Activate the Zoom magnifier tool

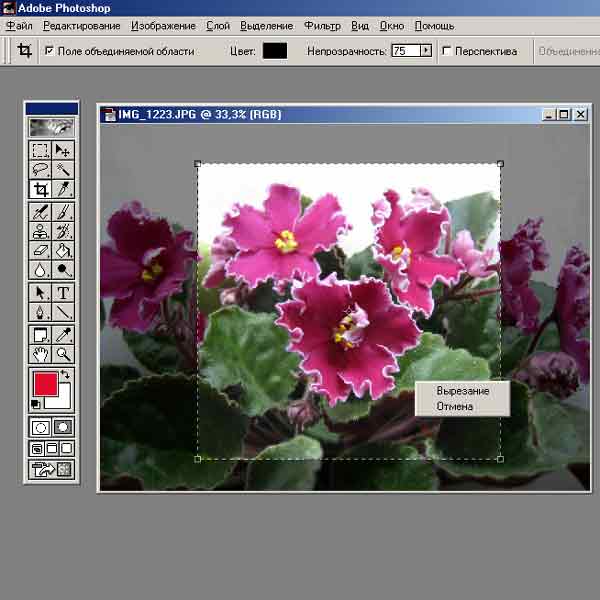pos(63,354)
